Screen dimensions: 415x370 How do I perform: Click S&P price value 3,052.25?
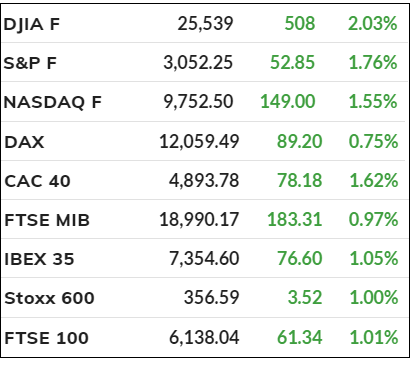(x=198, y=63)
